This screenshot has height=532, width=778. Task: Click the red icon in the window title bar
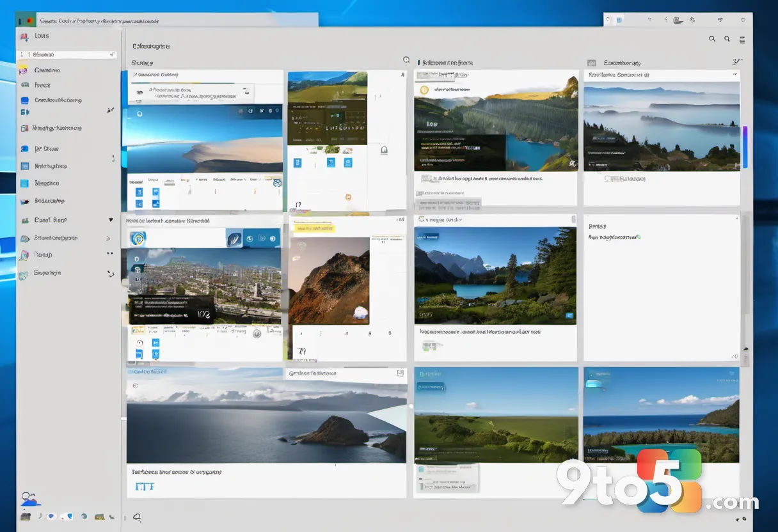30,20
